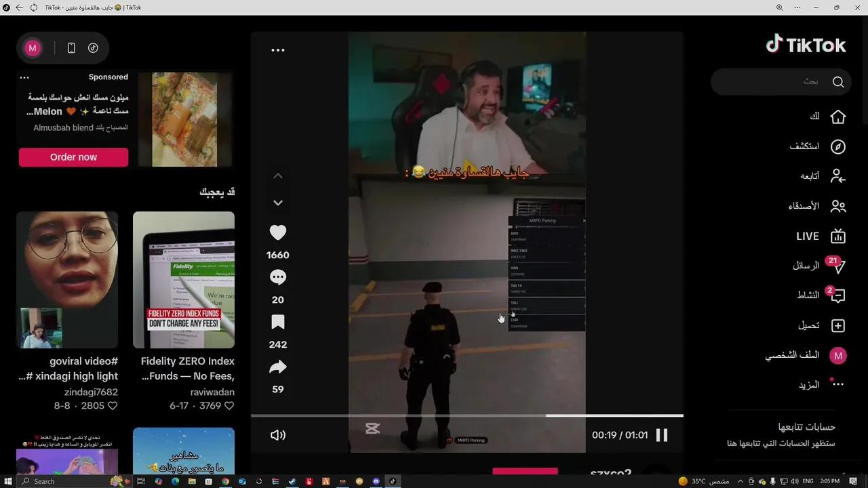The height and width of the screenshot is (488, 868).
Task: Click the M profile avatar top left
Action: (33, 48)
